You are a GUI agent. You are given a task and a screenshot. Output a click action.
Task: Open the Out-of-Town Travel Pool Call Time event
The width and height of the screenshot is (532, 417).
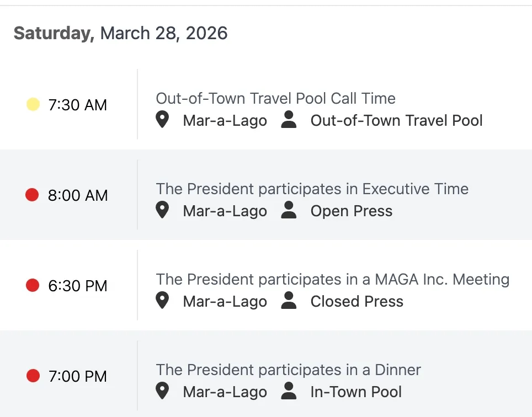[275, 98]
